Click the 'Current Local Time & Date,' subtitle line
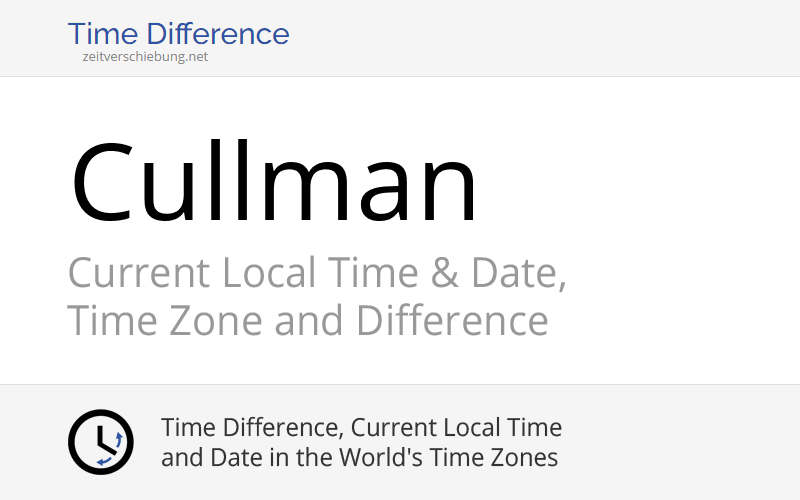800x500 pixels. [317, 272]
